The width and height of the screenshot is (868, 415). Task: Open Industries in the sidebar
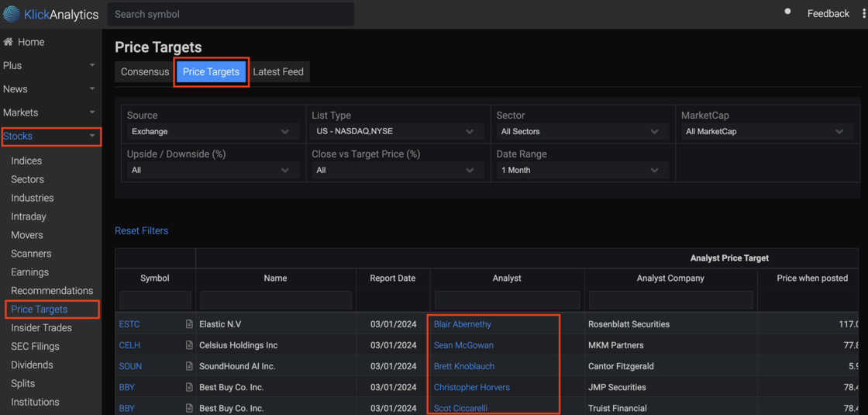point(33,198)
